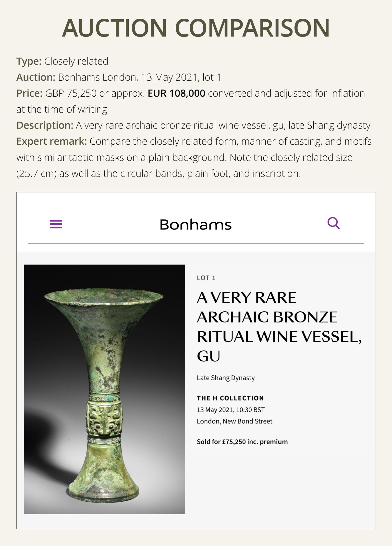Select the EUR 108,000 price text

pyautogui.click(x=176, y=93)
